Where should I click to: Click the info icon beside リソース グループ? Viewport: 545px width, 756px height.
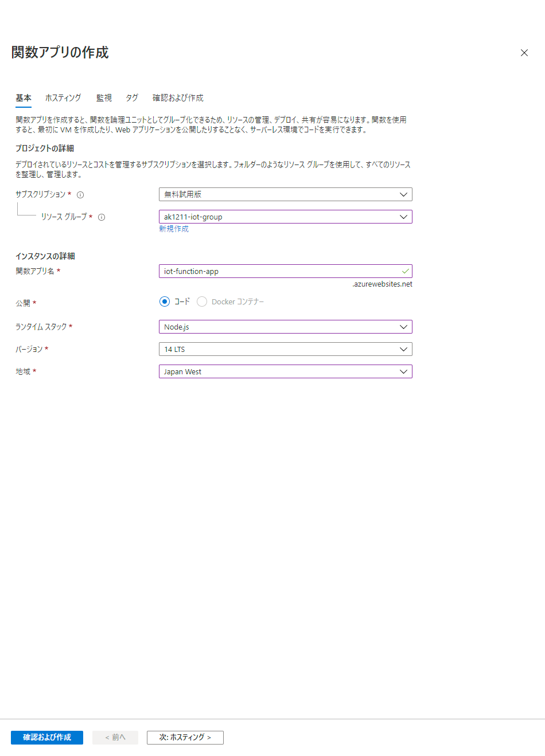[102, 217]
